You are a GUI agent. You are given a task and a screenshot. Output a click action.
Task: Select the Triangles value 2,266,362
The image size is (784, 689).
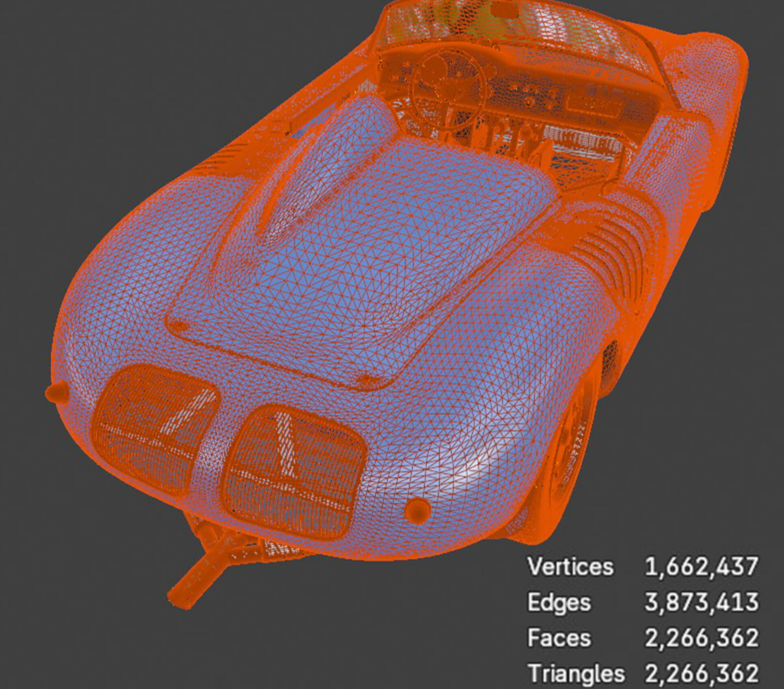click(702, 674)
